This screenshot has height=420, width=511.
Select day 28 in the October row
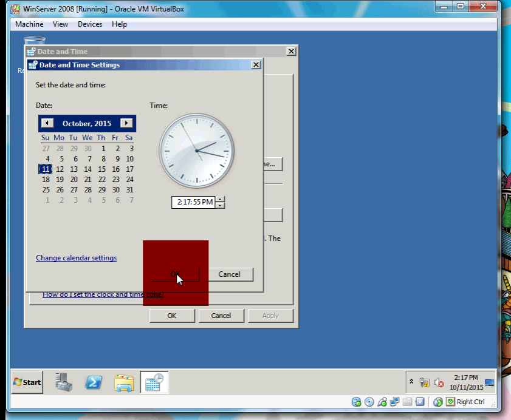88,190
